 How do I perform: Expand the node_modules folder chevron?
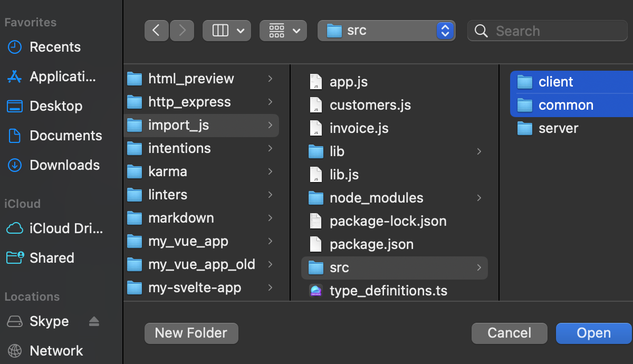pos(479,198)
